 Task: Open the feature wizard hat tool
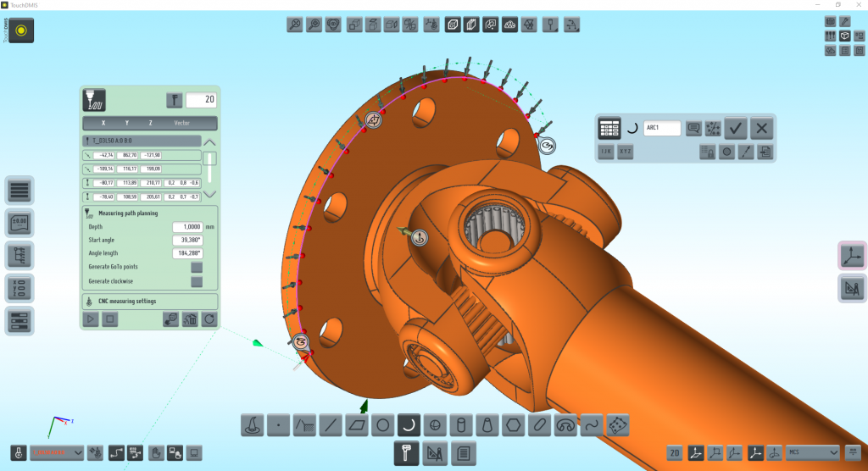click(252, 425)
